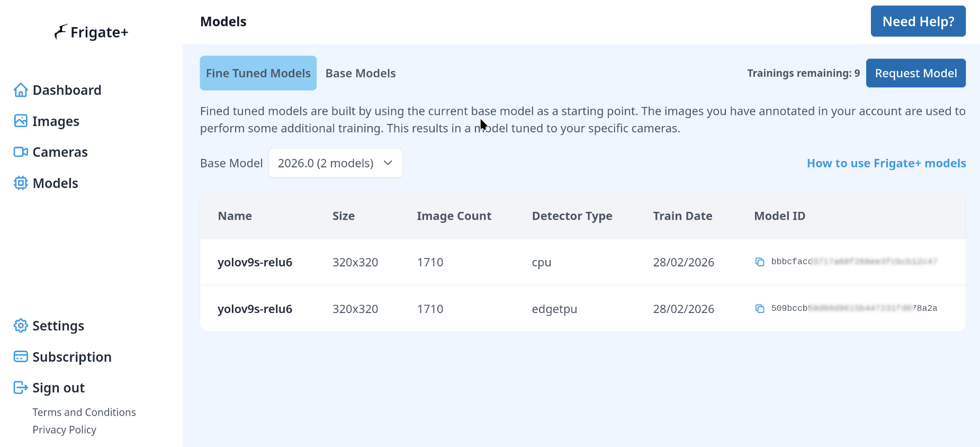View the Privacy Policy link
980x447 pixels.
click(65, 430)
